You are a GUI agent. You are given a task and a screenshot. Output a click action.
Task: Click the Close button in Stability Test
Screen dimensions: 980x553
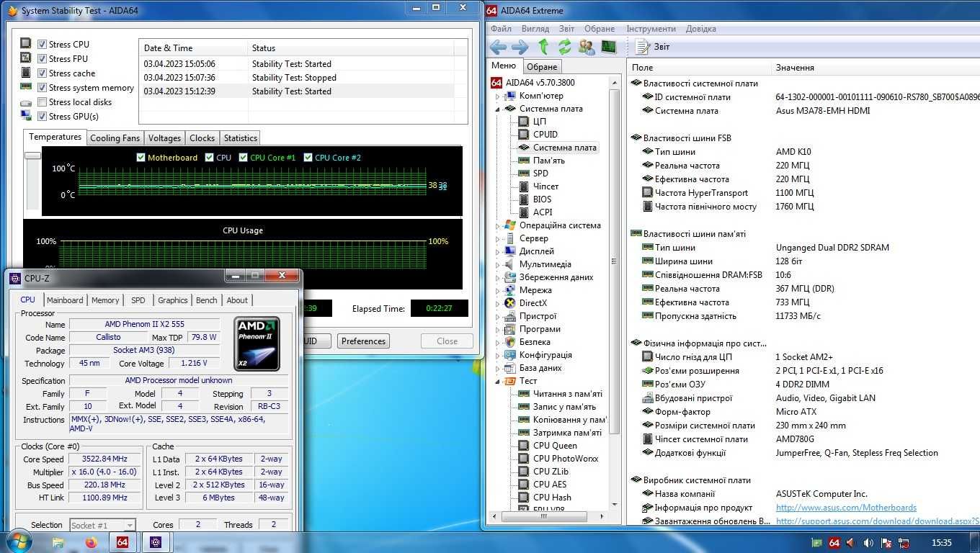(447, 341)
